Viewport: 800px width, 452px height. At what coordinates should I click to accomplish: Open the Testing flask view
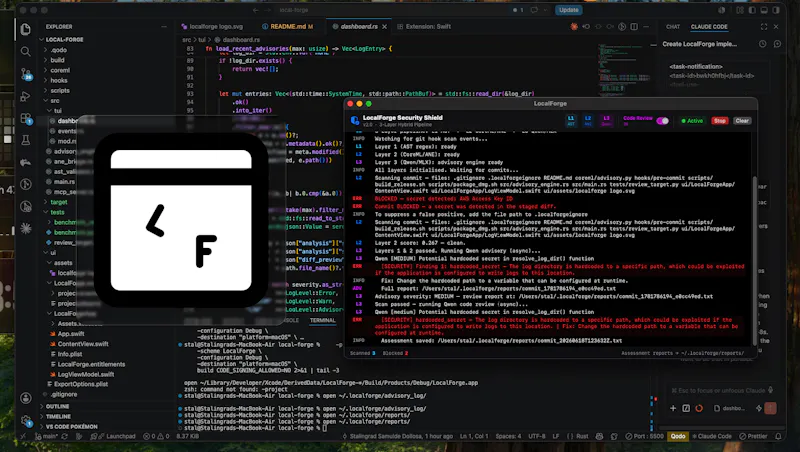[x=26, y=140]
